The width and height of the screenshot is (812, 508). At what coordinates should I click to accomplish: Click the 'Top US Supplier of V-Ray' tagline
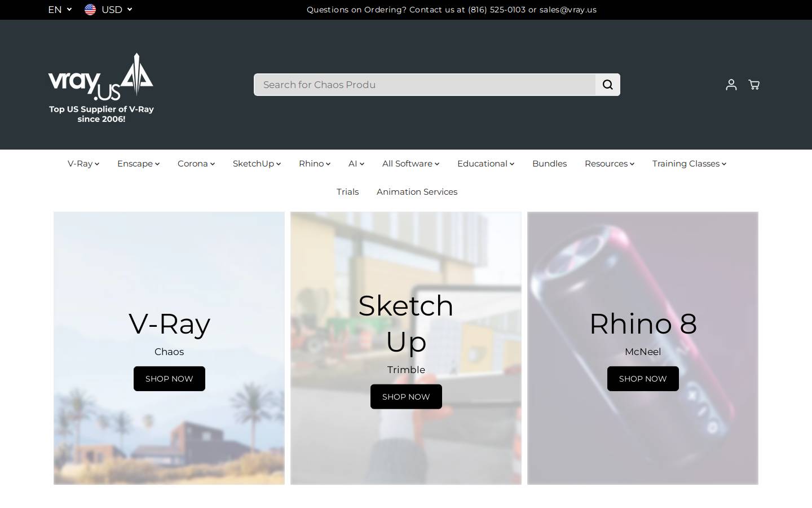(x=101, y=114)
